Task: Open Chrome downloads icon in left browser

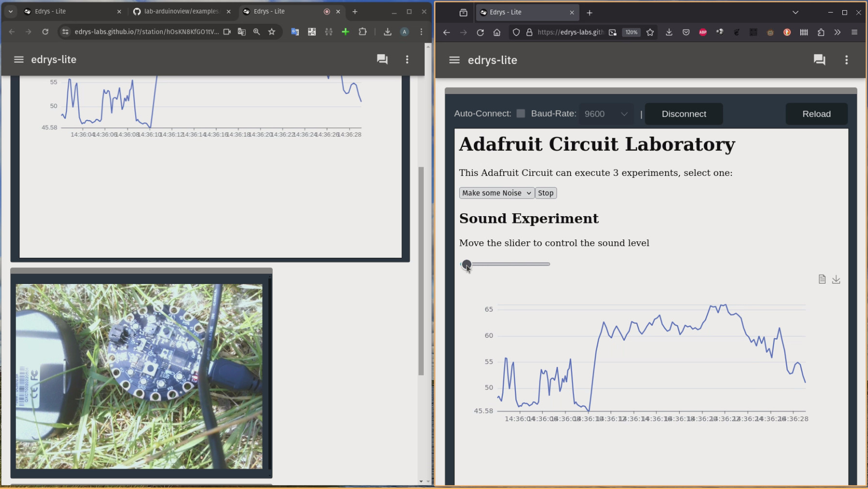Action: [x=387, y=32]
